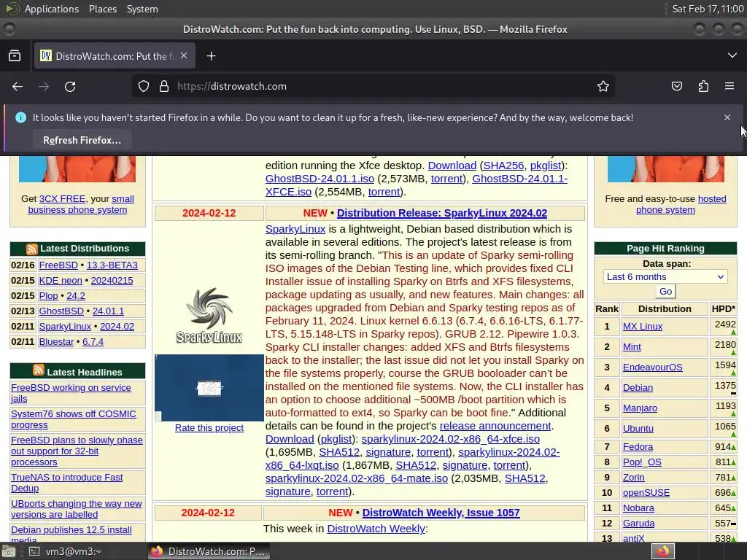This screenshot has height=560, width=747.
Task: Open tracking protection shield icon
Action: tap(144, 86)
